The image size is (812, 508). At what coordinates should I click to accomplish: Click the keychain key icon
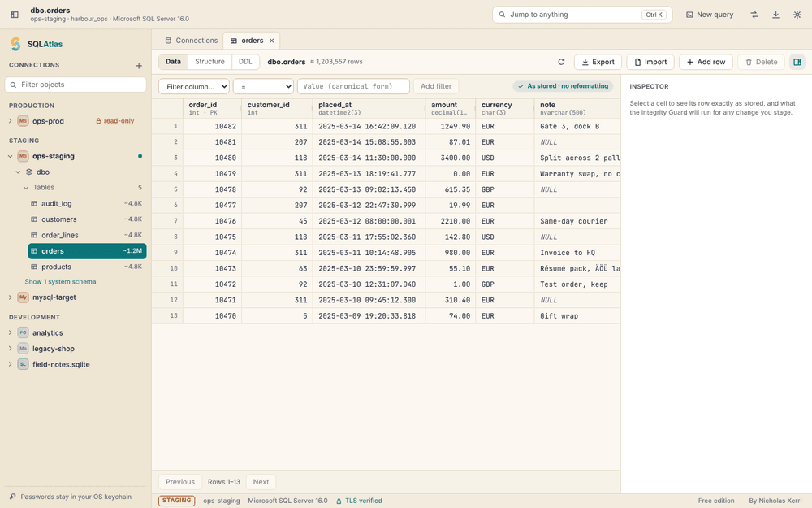click(x=13, y=497)
